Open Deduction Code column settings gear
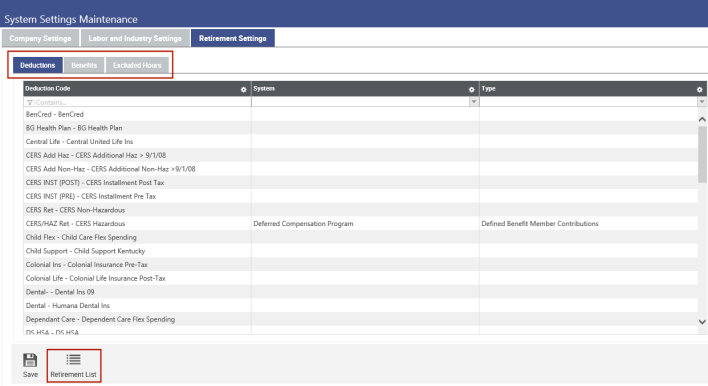Viewport: 708px width, 386px height. 243,89
